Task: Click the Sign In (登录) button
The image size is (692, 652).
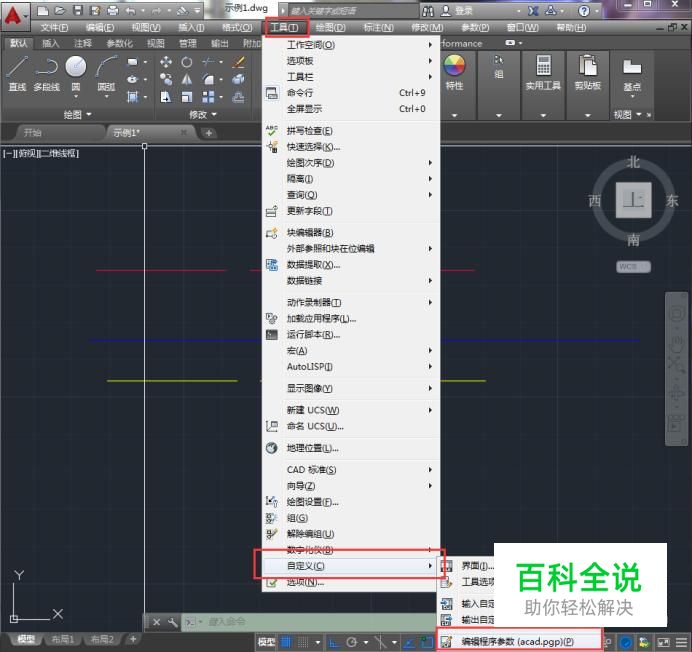Action: coord(457,11)
